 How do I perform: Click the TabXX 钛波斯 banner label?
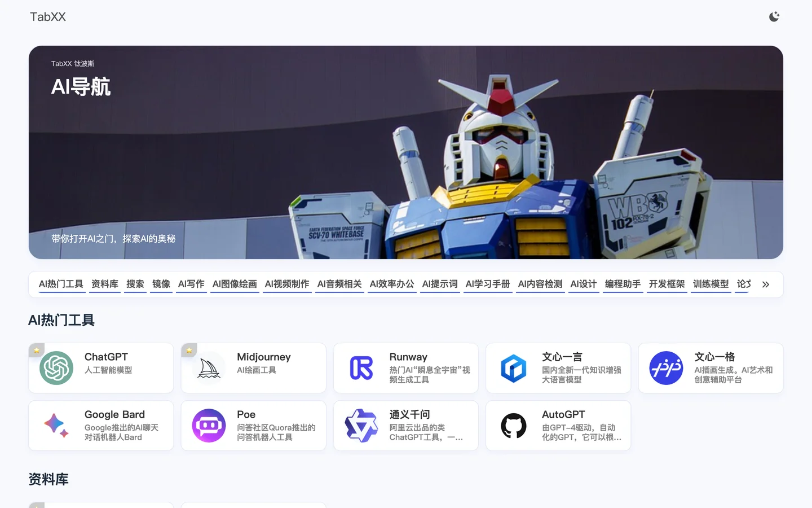[73, 64]
